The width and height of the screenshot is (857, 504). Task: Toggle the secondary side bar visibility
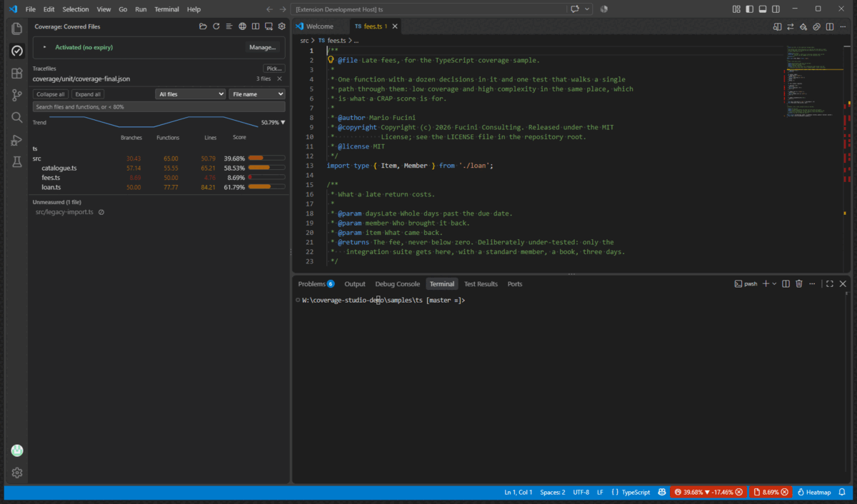pyautogui.click(x=776, y=9)
